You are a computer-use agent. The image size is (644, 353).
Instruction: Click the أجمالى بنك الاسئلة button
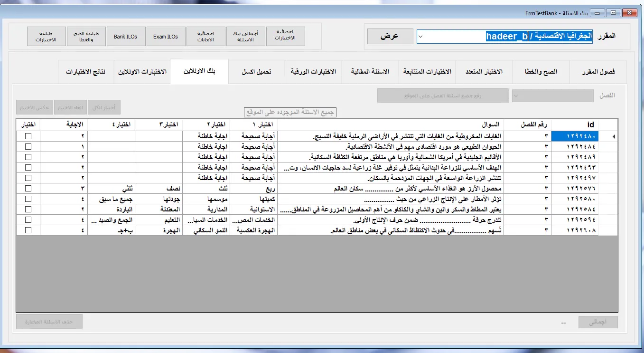245,36
